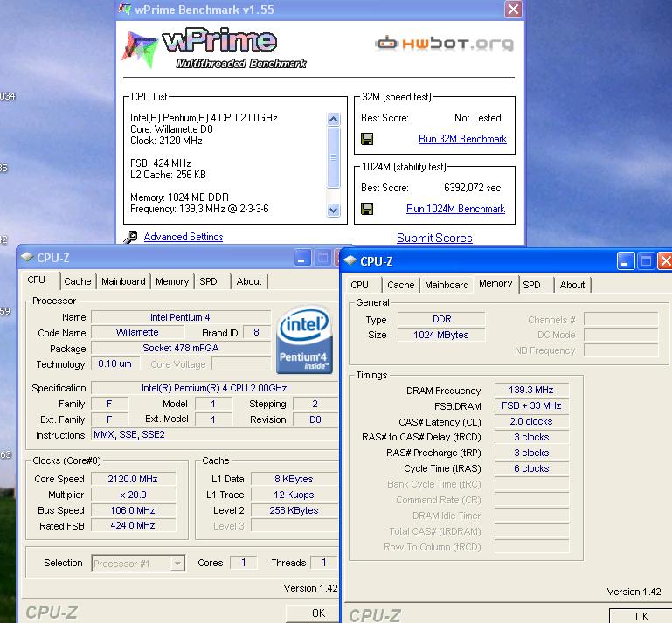Click the memory Size 1024 MBytes field
The image size is (672, 623).
pyautogui.click(x=441, y=335)
